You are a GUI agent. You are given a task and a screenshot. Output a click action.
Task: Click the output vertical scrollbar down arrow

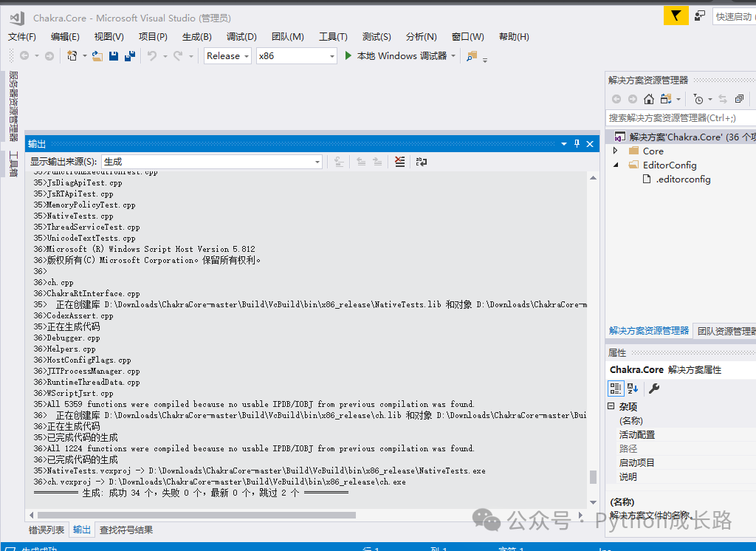tap(593, 502)
